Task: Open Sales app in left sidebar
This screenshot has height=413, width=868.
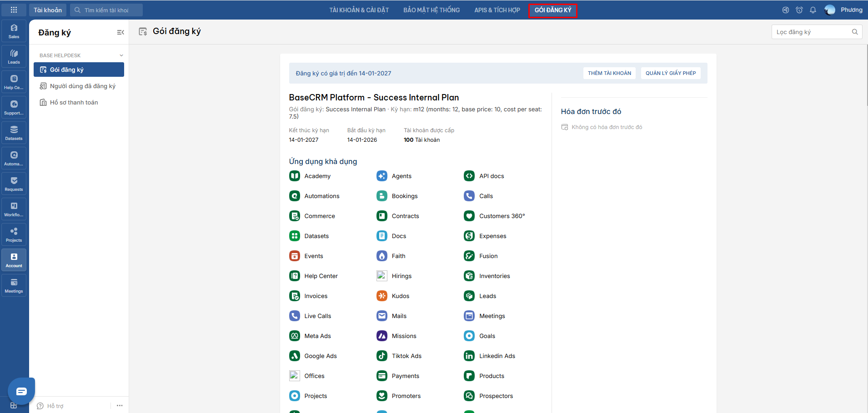Action: click(x=14, y=31)
